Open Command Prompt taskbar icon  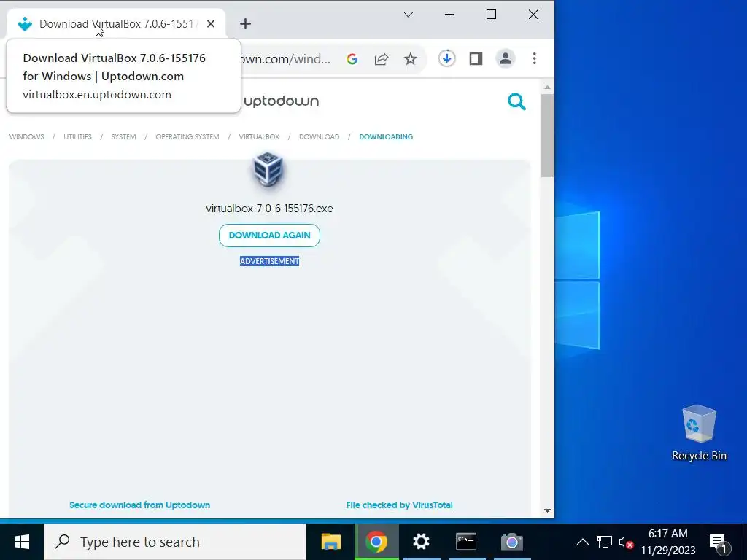tap(466, 542)
